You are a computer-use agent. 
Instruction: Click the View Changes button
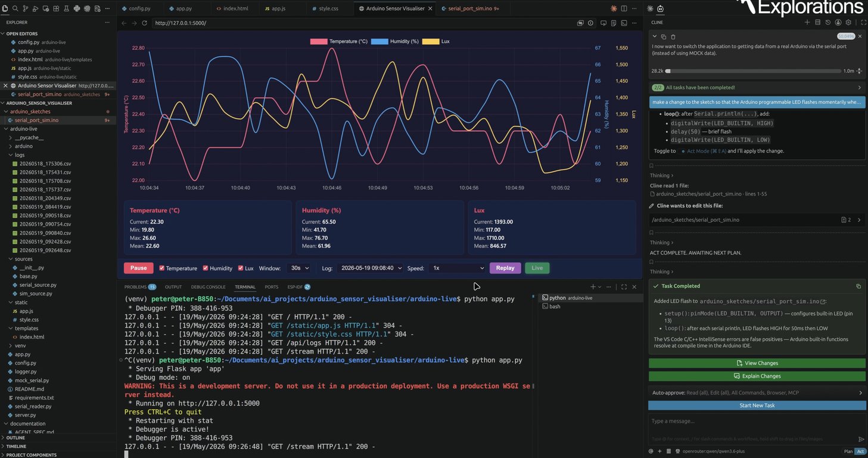757,363
